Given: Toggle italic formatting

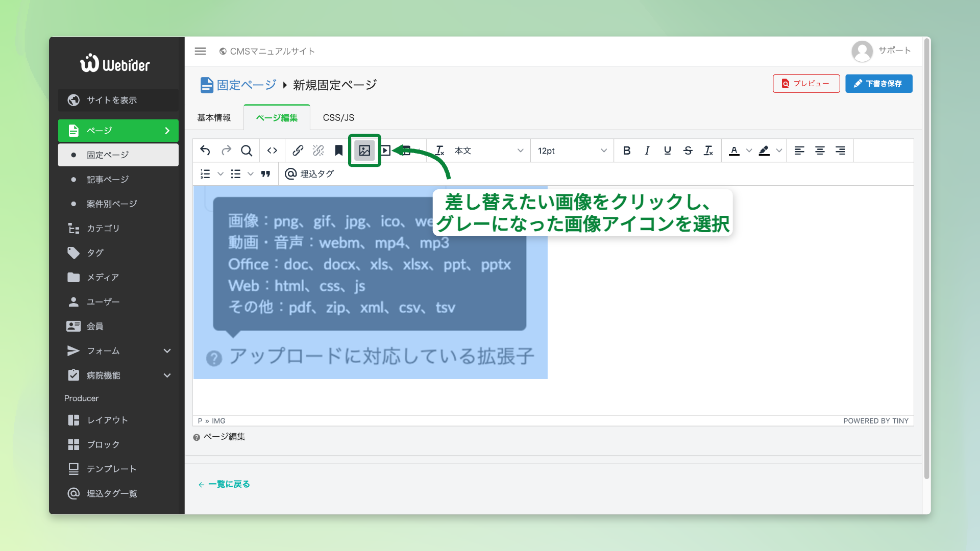Looking at the screenshot, I should point(647,151).
